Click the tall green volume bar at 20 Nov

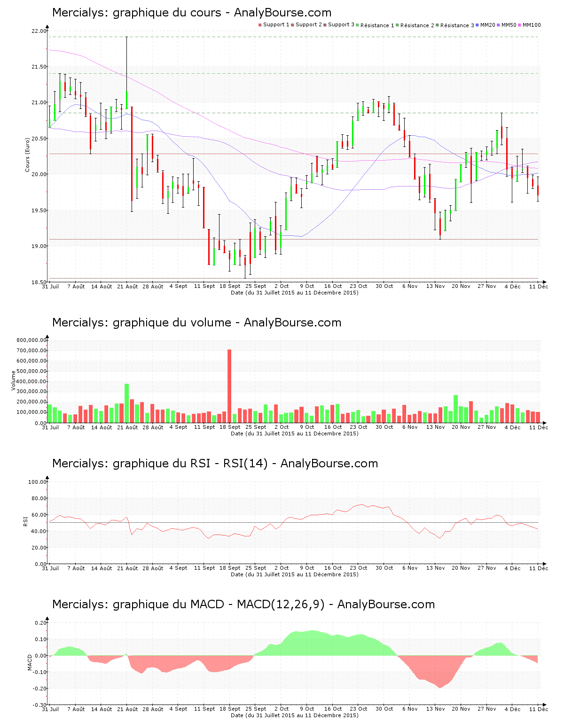tap(455, 409)
